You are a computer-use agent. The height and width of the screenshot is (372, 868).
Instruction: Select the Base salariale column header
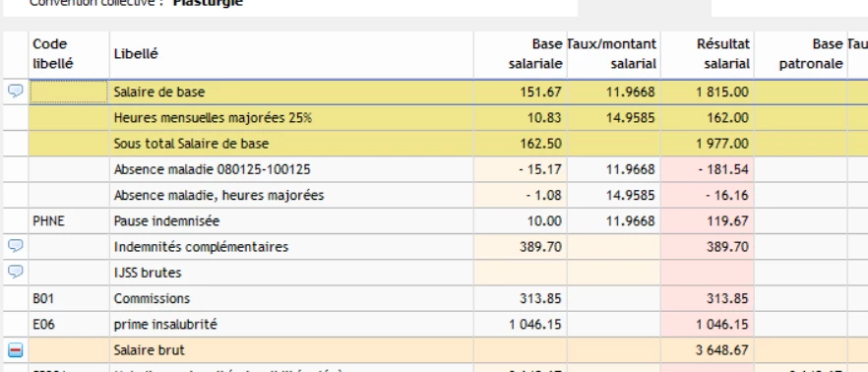tap(520, 54)
